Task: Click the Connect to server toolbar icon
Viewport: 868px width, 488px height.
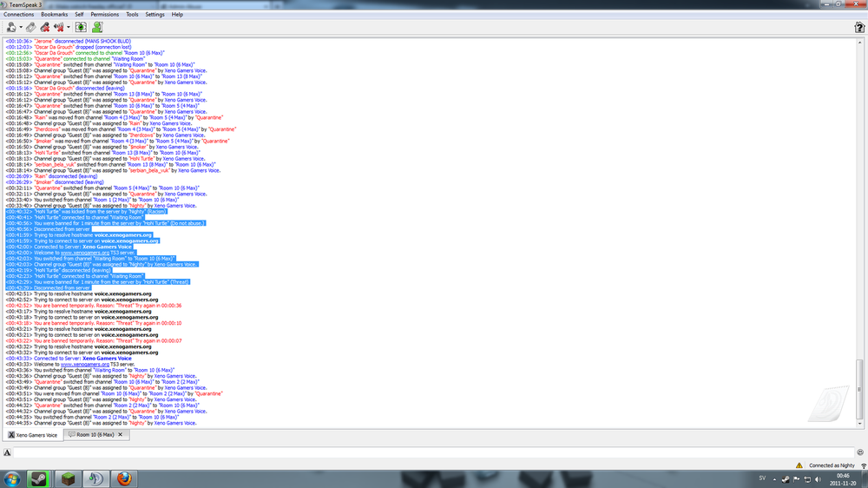Action: pos(11,27)
